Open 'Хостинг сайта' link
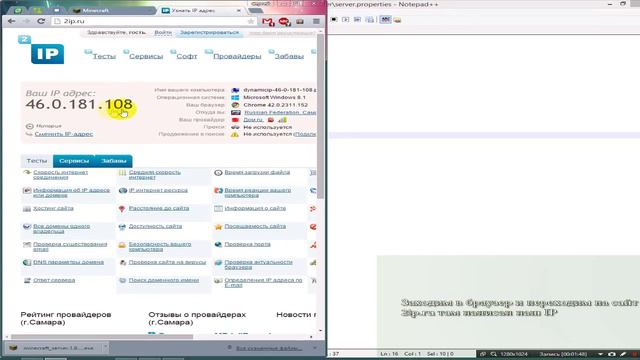 [x=53, y=208]
